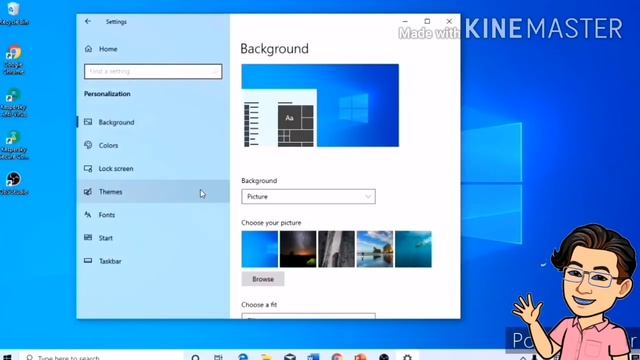Open the Fonts section

click(153, 215)
